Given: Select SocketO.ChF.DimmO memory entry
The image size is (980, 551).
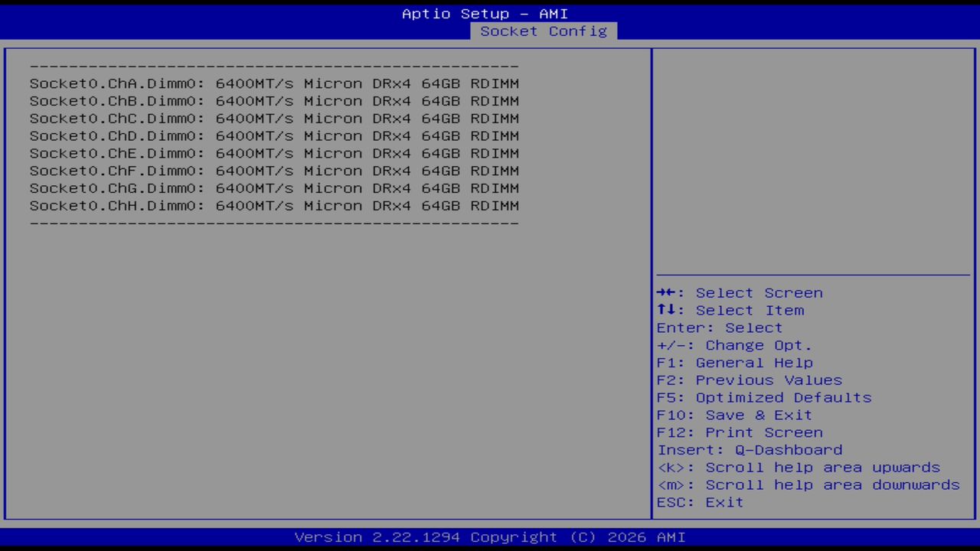Looking at the screenshot, I should [274, 170].
